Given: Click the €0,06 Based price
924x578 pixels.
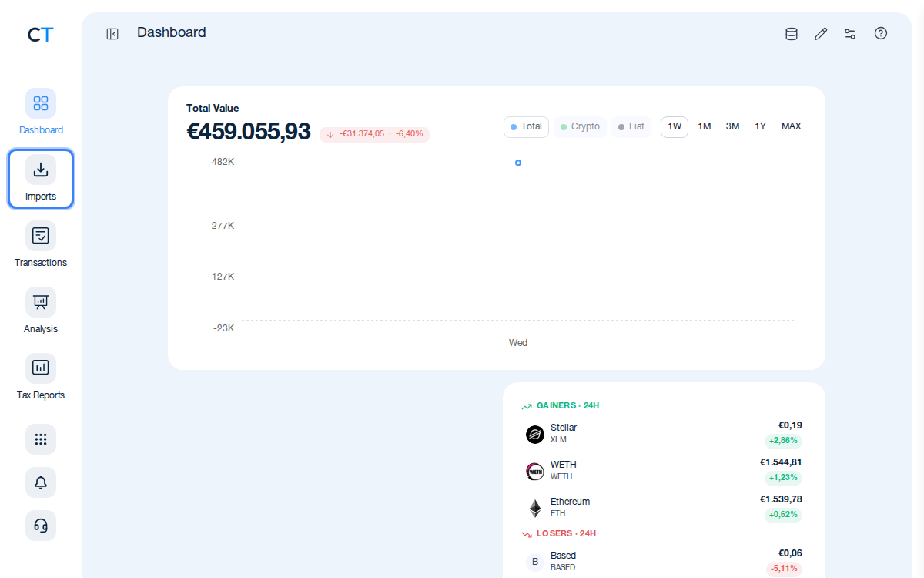Looking at the screenshot, I should click(790, 553).
